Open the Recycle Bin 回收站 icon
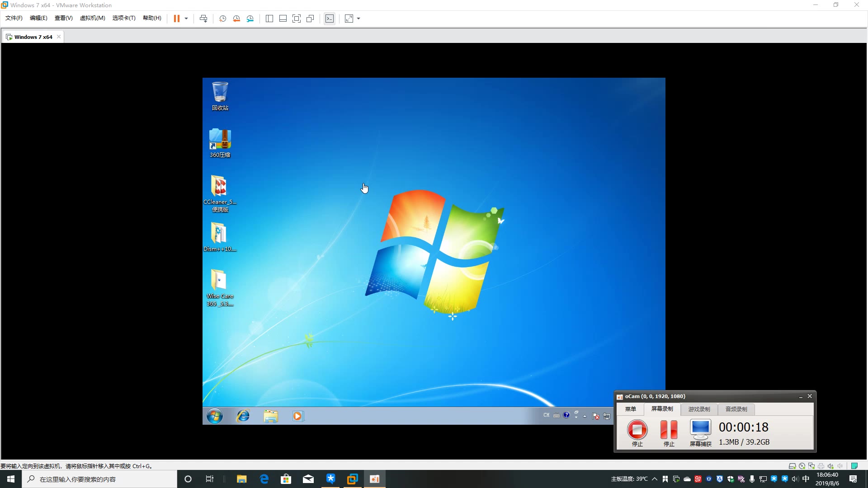 (220, 96)
